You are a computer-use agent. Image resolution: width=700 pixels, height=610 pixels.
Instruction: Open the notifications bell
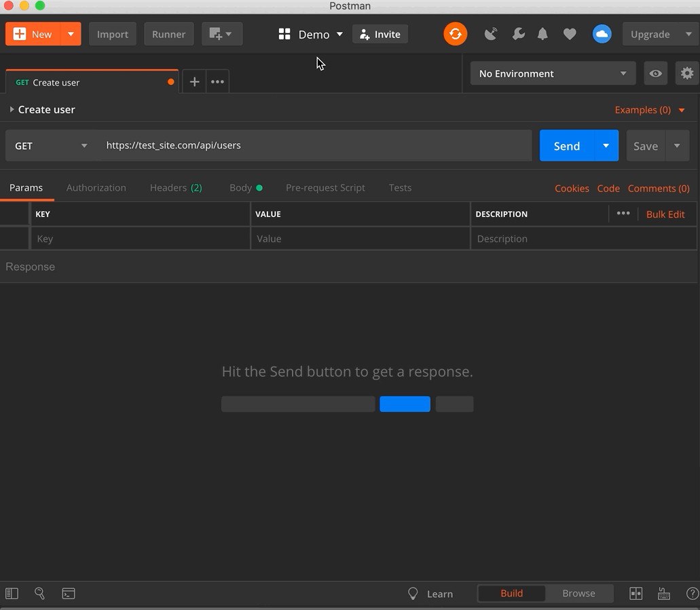[542, 34]
